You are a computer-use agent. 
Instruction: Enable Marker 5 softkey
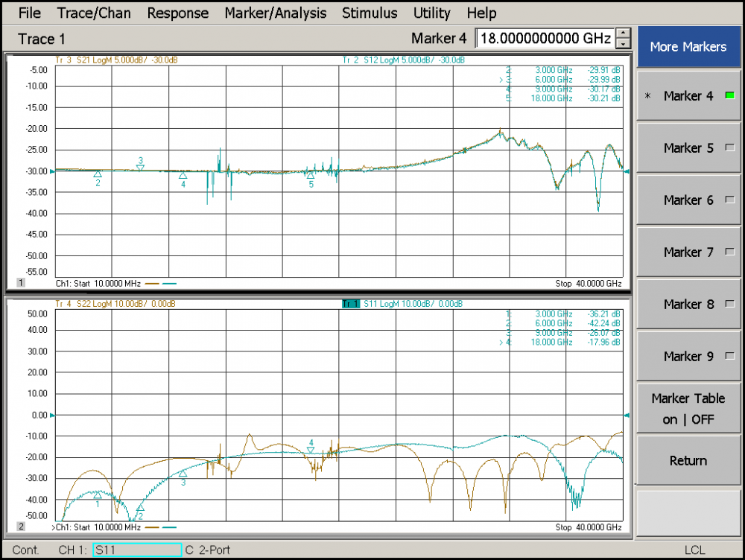(x=688, y=148)
